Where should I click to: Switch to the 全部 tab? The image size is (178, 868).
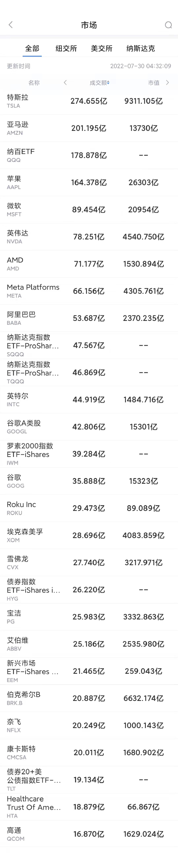(x=32, y=48)
